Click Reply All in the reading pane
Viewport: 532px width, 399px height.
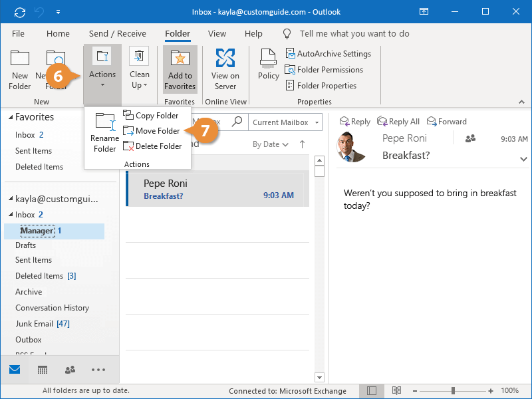pos(398,122)
